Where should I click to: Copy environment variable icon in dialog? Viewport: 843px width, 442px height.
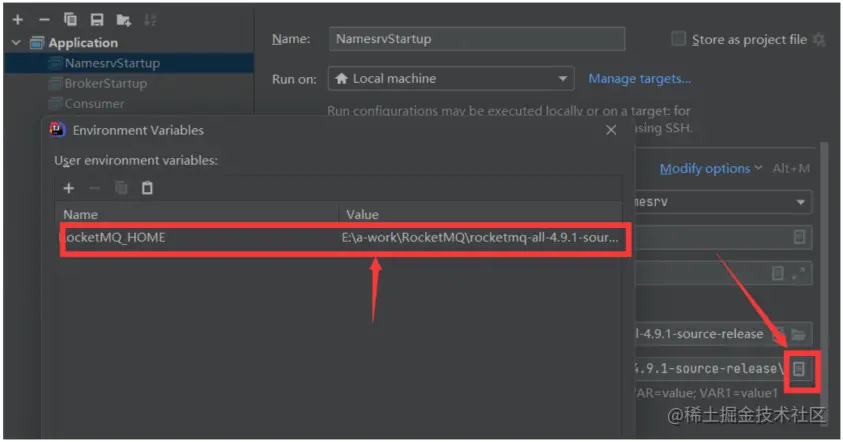pyautogui.click(x=121, y=188)
